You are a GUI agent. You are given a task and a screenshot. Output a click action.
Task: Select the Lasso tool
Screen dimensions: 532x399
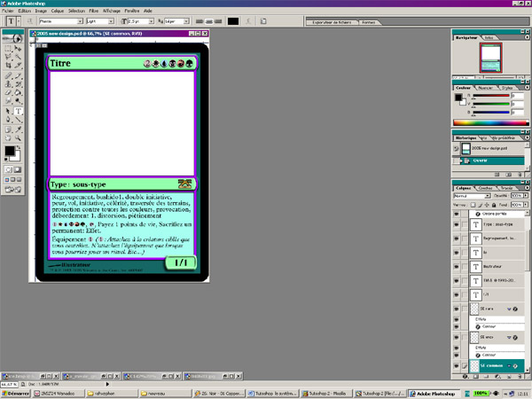[8, 57]
